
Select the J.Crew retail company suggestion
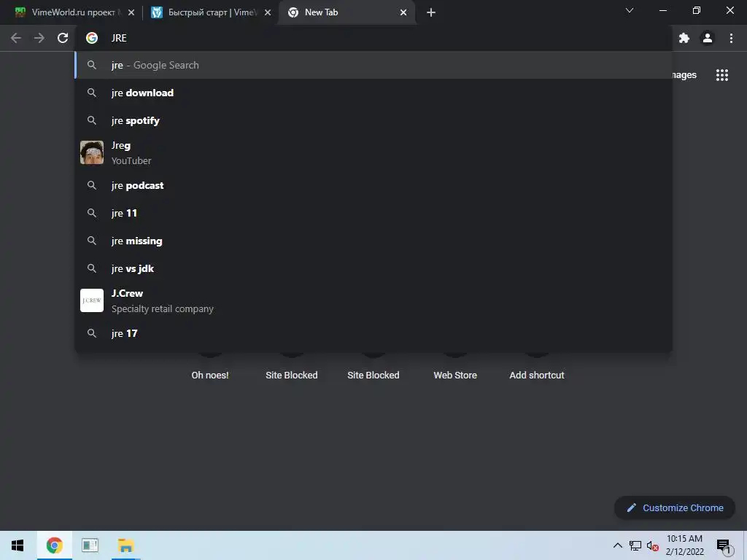pos(374,301)
